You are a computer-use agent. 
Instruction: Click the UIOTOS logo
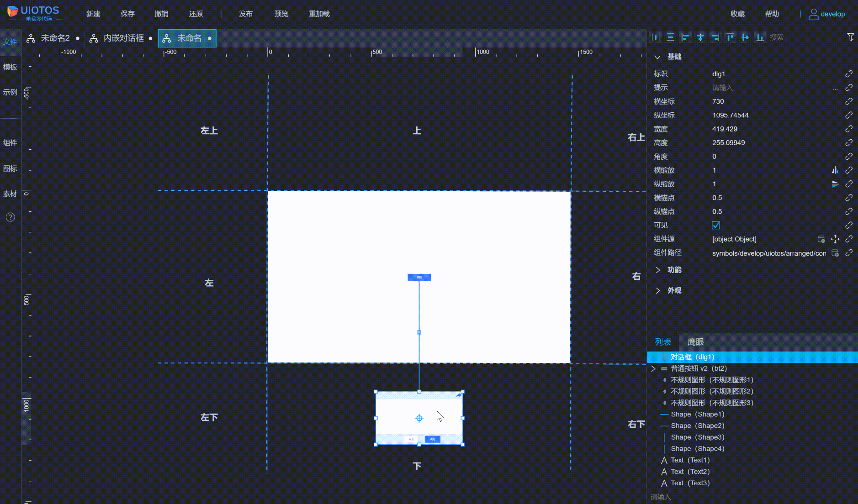pyautogui.click(x=33, y=13)
